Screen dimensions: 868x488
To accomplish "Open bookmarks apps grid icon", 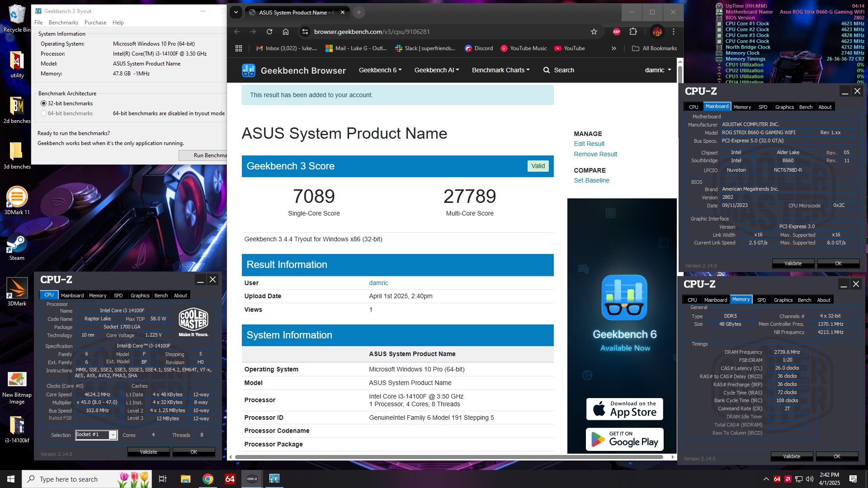I will (x=239, y=48).
